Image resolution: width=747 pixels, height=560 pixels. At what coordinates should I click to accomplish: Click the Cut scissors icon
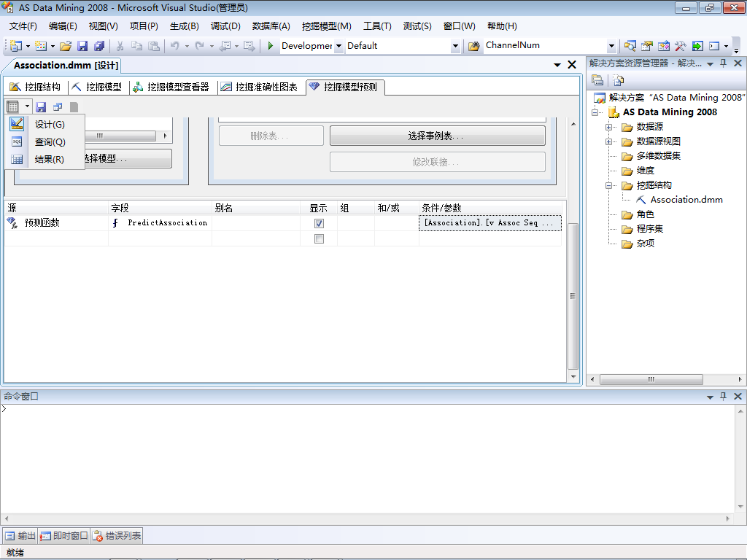click(120, 46)
